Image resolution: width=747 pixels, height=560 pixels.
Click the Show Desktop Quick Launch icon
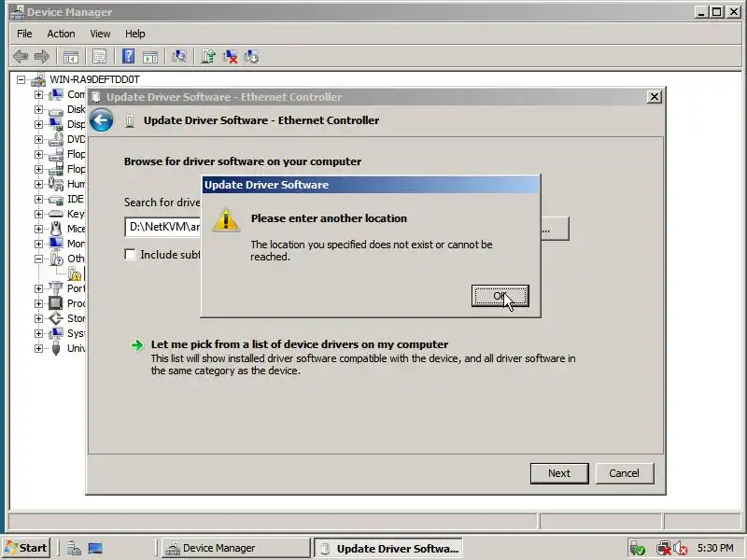click(95, 548)
